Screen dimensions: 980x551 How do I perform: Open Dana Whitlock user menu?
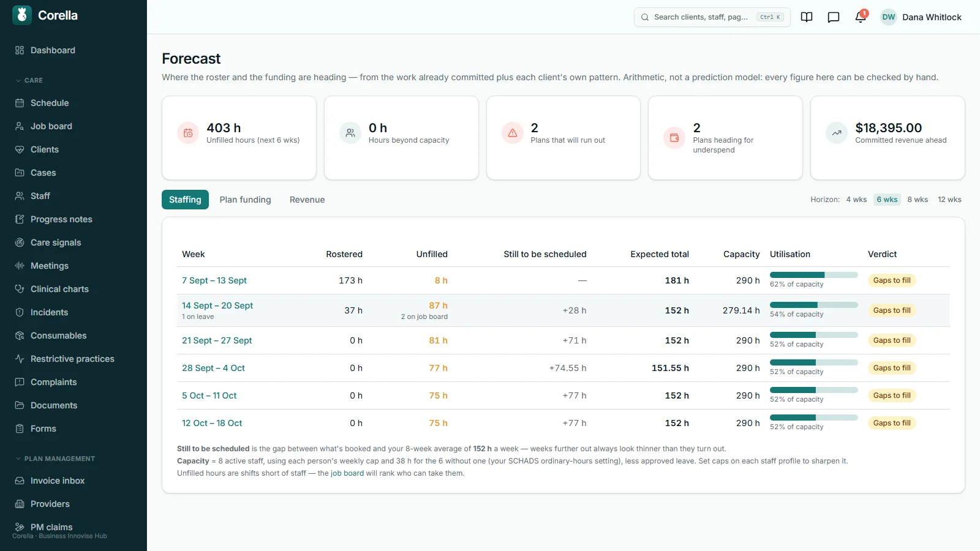(921, 17)
